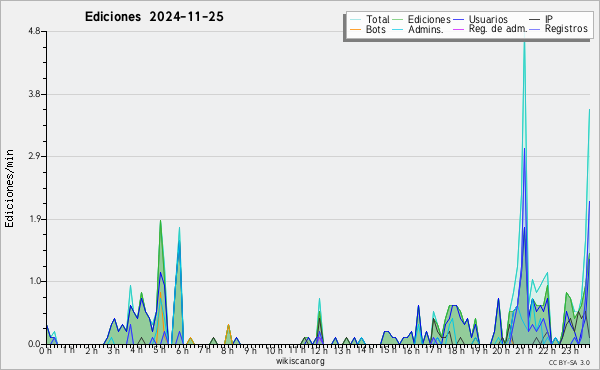Screen dimensions: 600x370
Task: Click the chart title 'Ediciones 2024-11-25'
Action: pos(154,17)
